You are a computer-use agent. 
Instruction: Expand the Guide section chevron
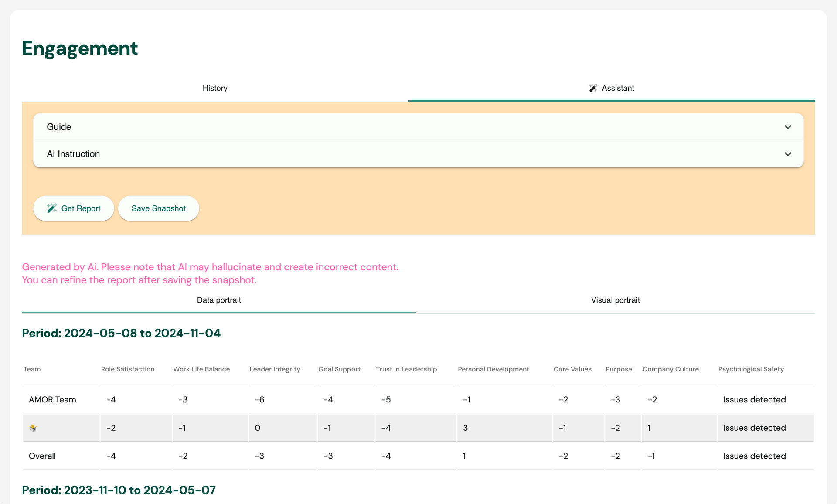click(x=788, y=127)
